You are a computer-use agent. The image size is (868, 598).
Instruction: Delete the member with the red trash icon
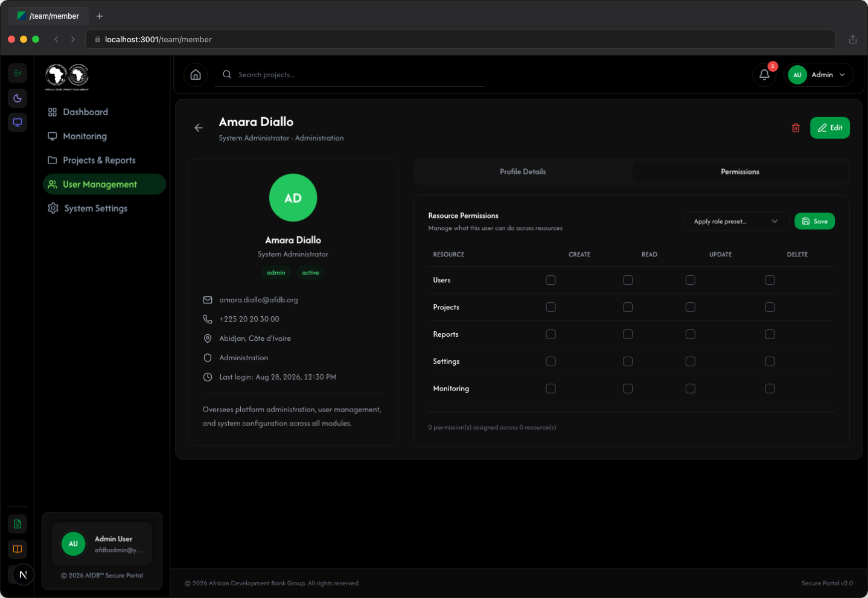[x=796, y=128]
